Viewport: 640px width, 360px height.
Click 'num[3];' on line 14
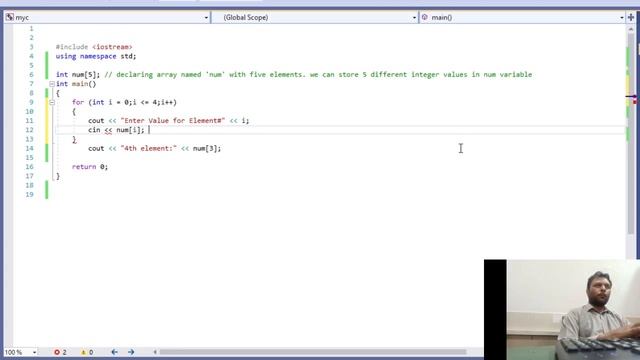(207, 149)
